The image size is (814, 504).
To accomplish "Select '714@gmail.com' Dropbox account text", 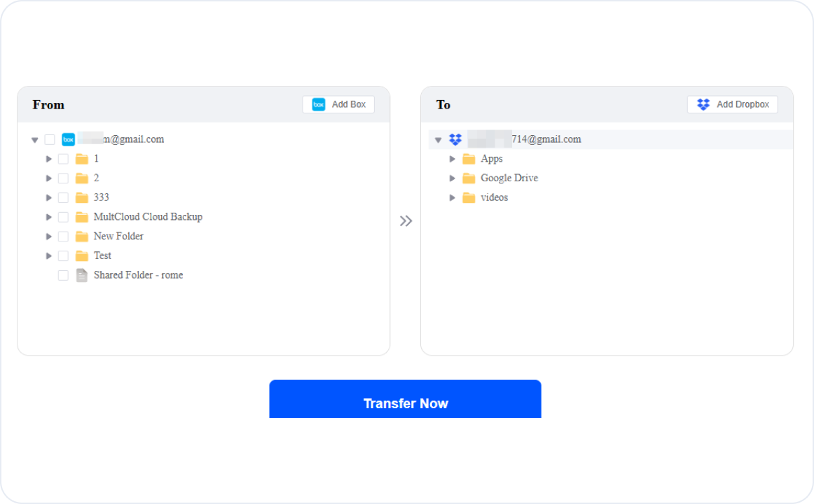I will [546, 139].
